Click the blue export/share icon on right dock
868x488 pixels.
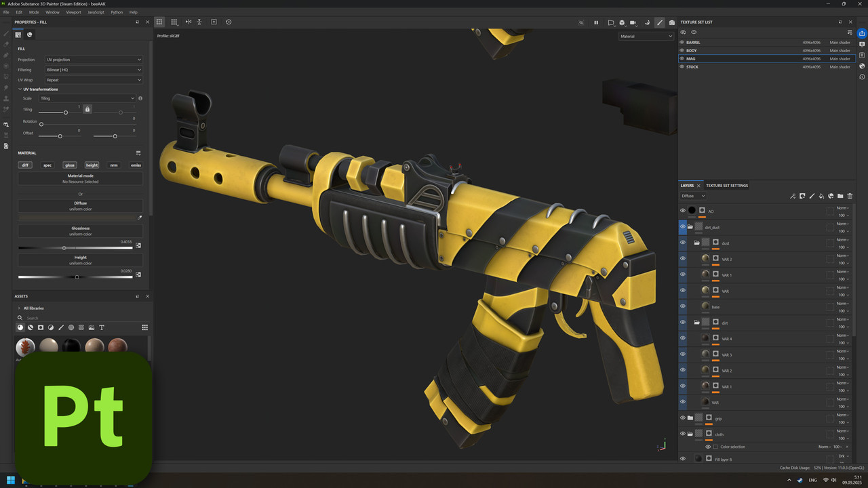862,33
